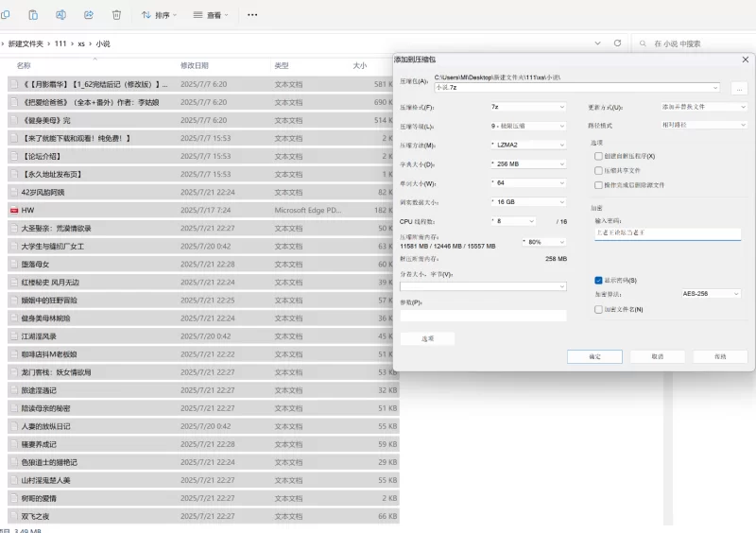Click the Paste clipboard icon
The height and width of the screenshot is (533, 756).
[33, 15]
